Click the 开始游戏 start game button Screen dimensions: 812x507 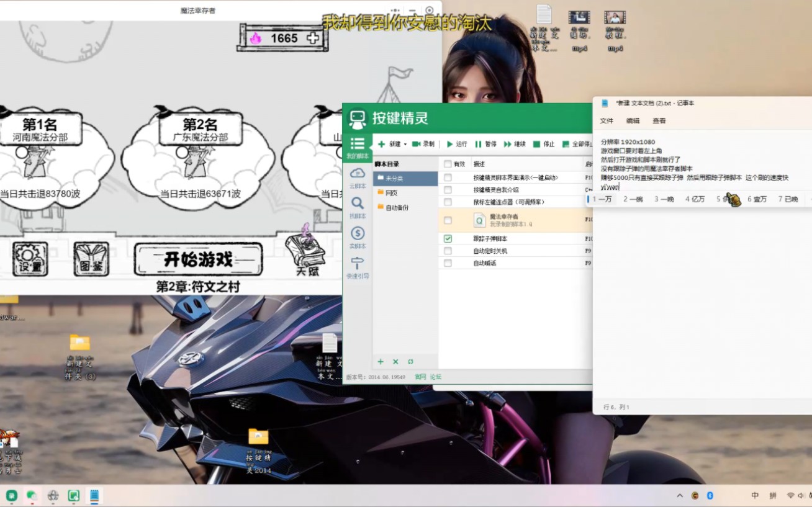[x=198, y=259]
